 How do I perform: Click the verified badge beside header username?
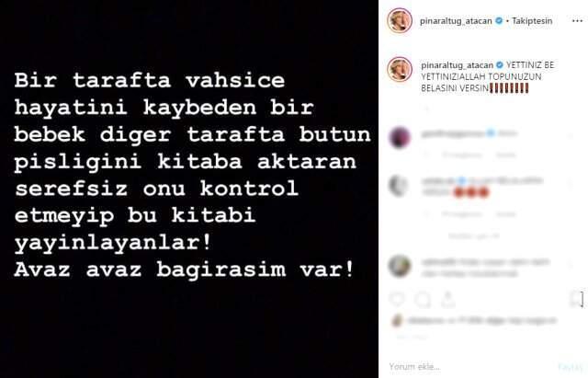[x=499, y=20]
